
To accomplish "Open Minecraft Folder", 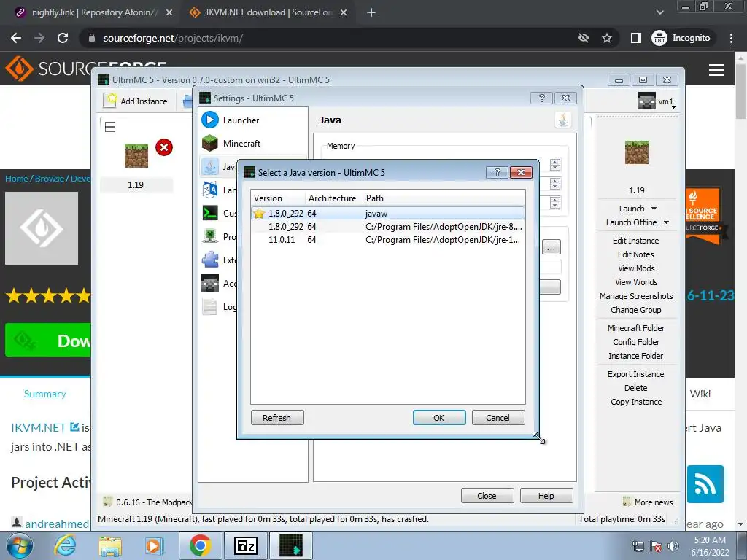I will [636, 328].
